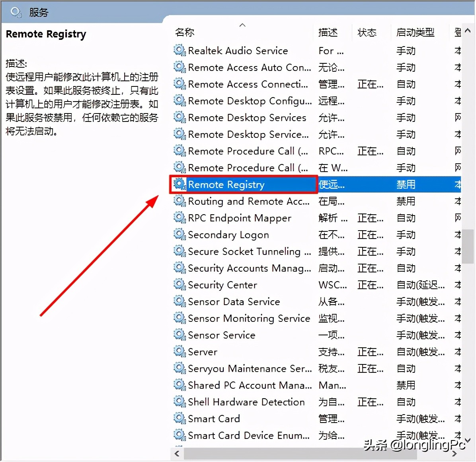Click the gear icon for Remote Access Connecti...
Screen dimensions: 476x462
point(179,84)
